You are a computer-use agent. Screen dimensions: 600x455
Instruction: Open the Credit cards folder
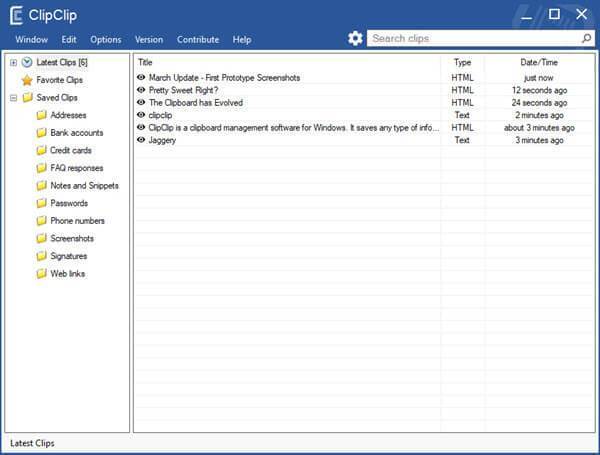click(71, 150)
